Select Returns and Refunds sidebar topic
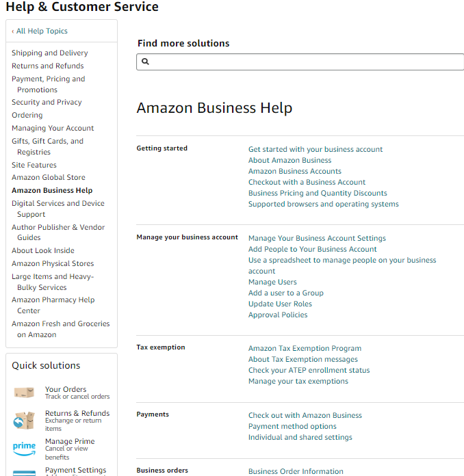The image size is (464, 476). pos(48,66)
